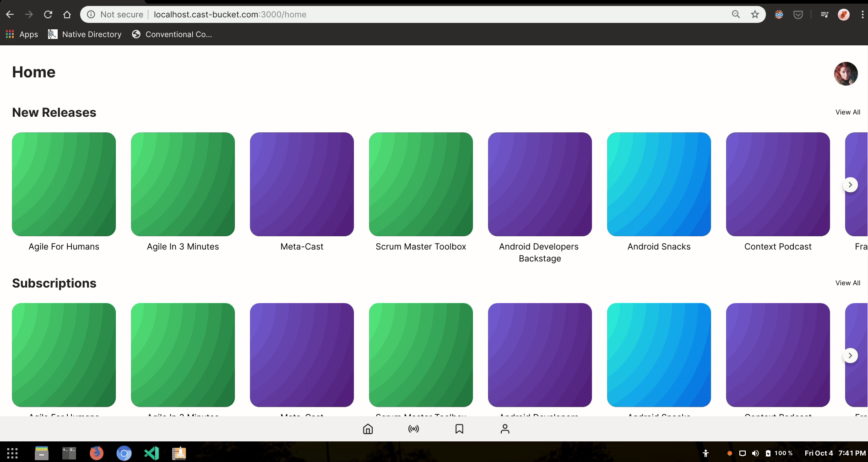Viewport: 868px width, 462px height.
Task: Open first green cover in Subscriptions row
Action: pyautogui.click(x=64, y=355)
